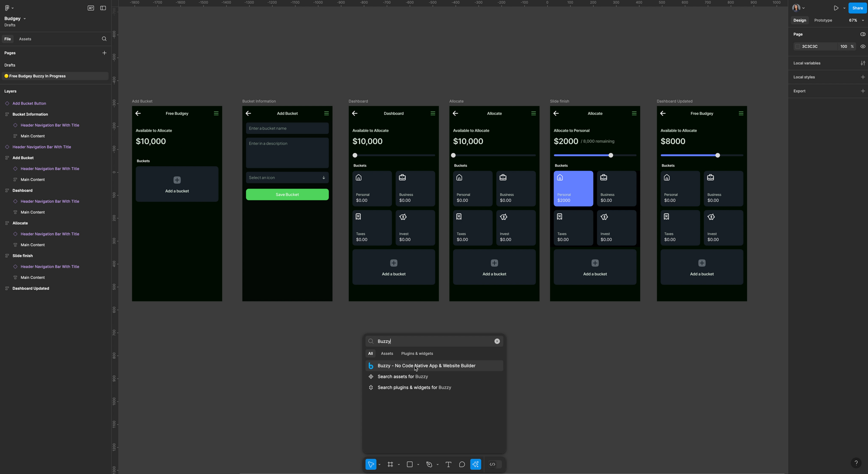Add a new page with the plus icon
Screen dimensions: 868x474
[104, 53]
